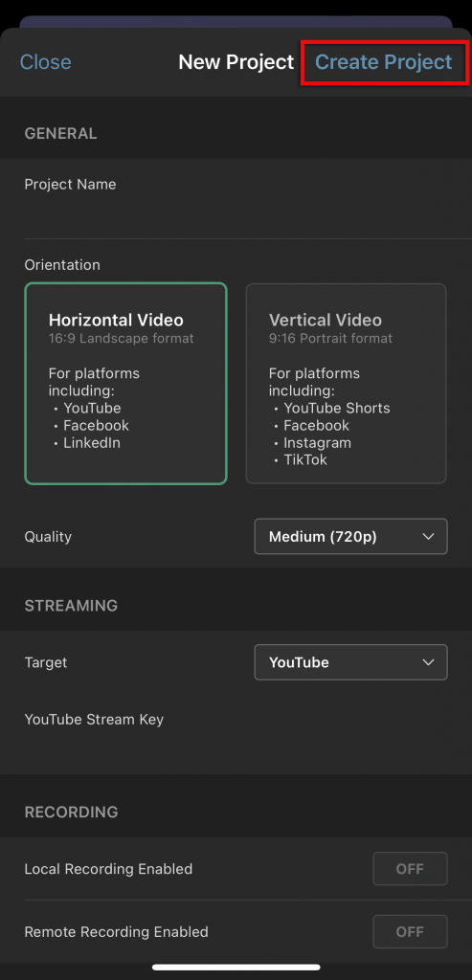Click the Local Recording Enabled label text
472x980 pixels.
point(108,869)
